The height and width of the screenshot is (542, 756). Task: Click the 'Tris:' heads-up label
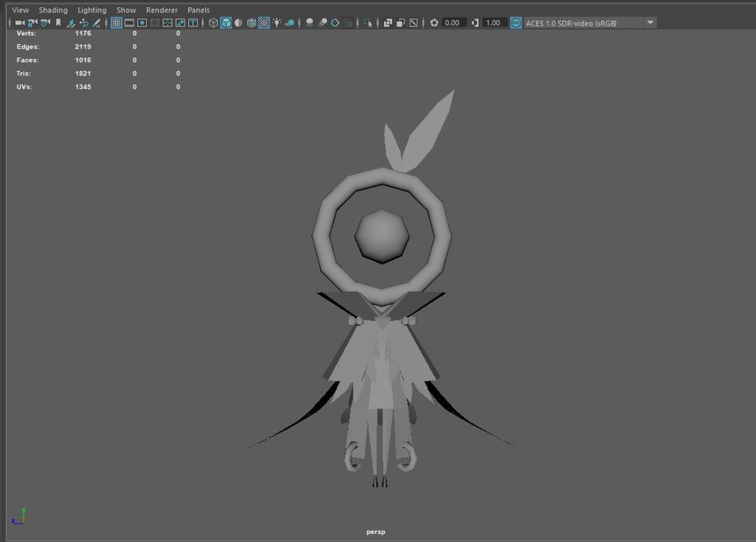click(x=24, y=74)
